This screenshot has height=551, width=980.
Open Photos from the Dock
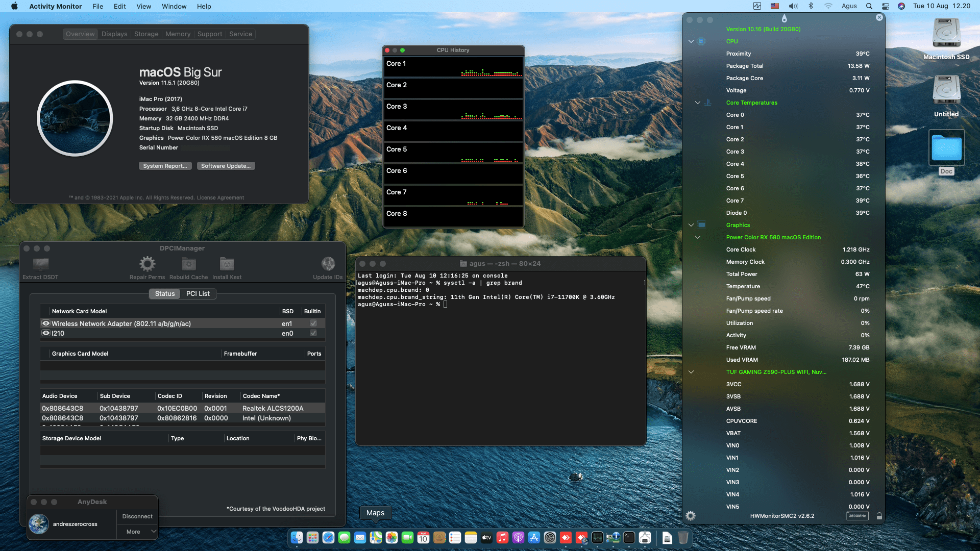[x=391, y=537]
